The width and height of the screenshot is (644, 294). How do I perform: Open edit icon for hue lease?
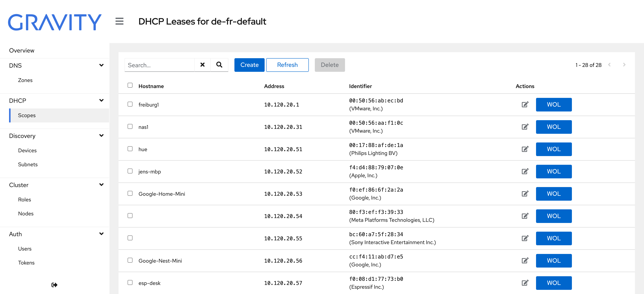pyautogui.click(x=525, y=149)
